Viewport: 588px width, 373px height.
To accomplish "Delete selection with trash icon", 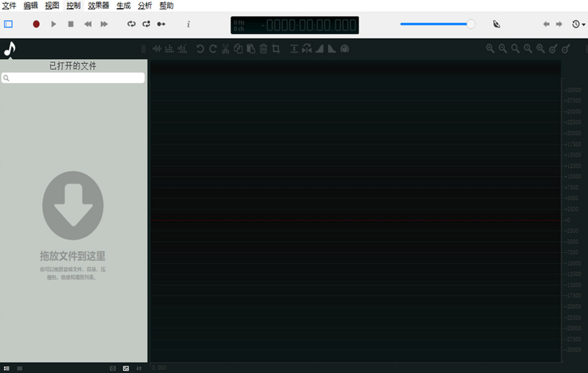I will click(x=264, y=49).
